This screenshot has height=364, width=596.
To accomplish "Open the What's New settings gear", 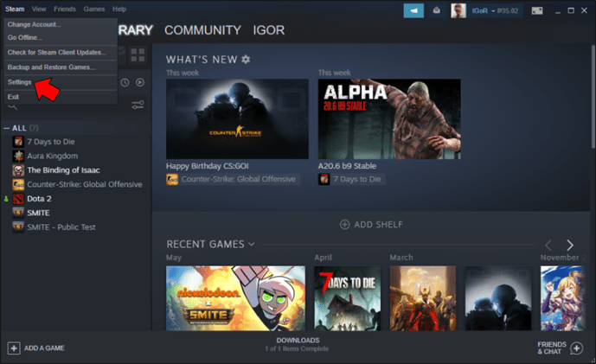I will pos(246,60).
